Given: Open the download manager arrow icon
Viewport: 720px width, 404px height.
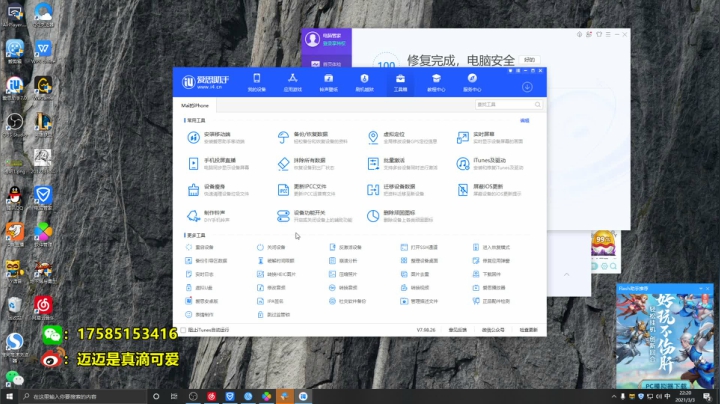Looking at the screenshot, I should click(x=527, y=87).
